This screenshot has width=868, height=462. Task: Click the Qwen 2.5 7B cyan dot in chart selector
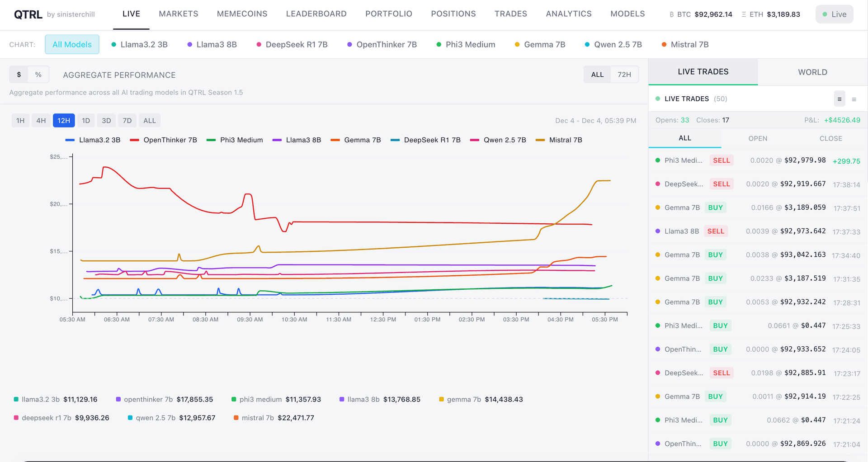(x=587, y=45)
